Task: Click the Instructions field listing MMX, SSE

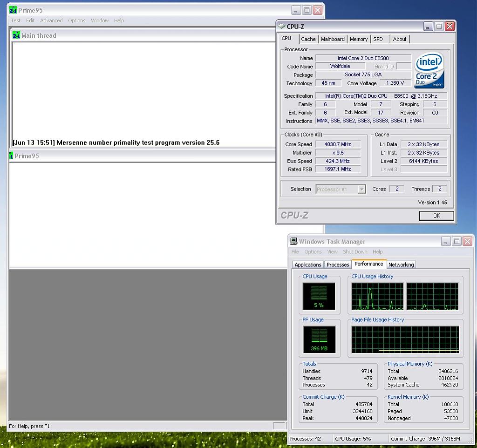Action: point(381,121)
